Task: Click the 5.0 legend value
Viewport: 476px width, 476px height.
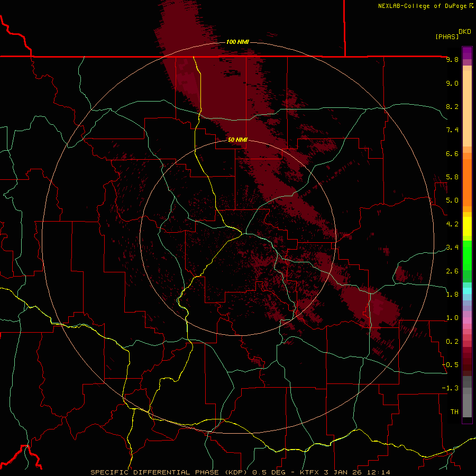Action: [452, 200]
